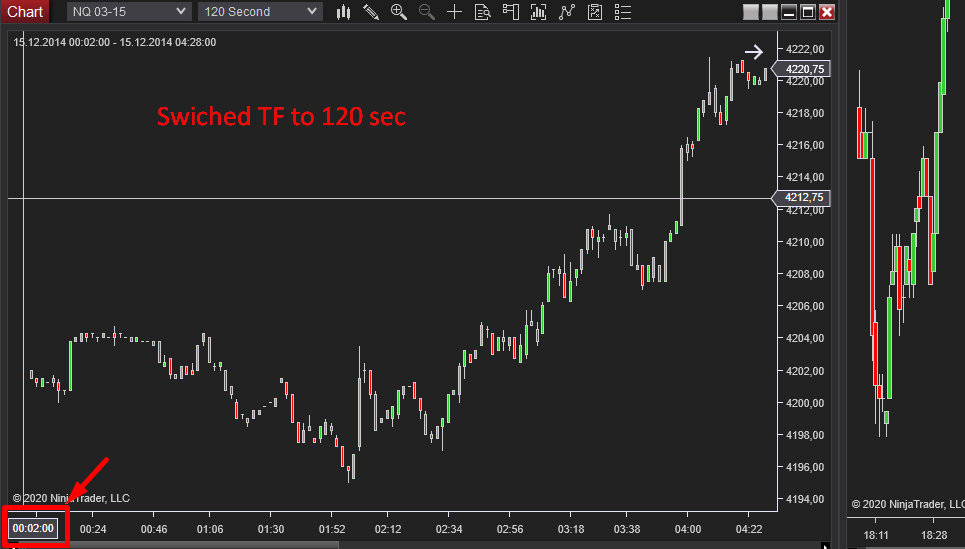Click the 00:02:00 crosshair time label
The width and height of the screenshot is (965, 549).
click(x=33, y=528)
